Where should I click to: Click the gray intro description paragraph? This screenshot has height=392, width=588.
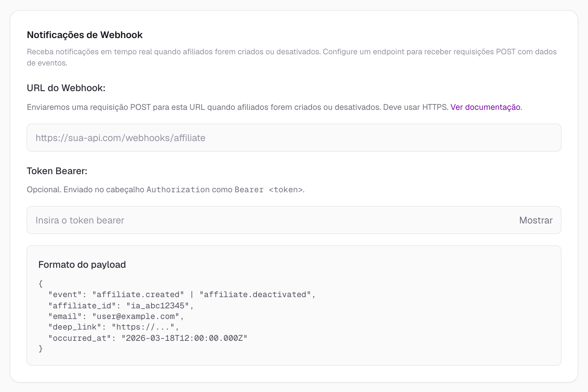(x=292, y=57)
